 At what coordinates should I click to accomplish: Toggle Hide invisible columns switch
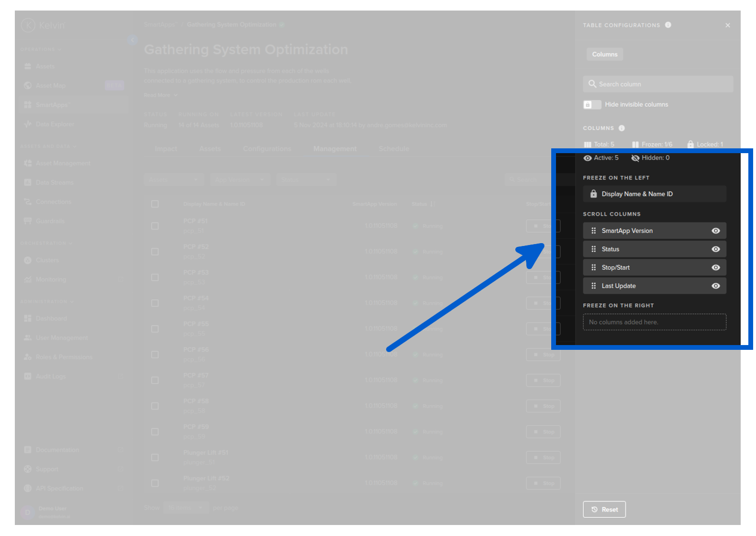click(x=592, y=105)
